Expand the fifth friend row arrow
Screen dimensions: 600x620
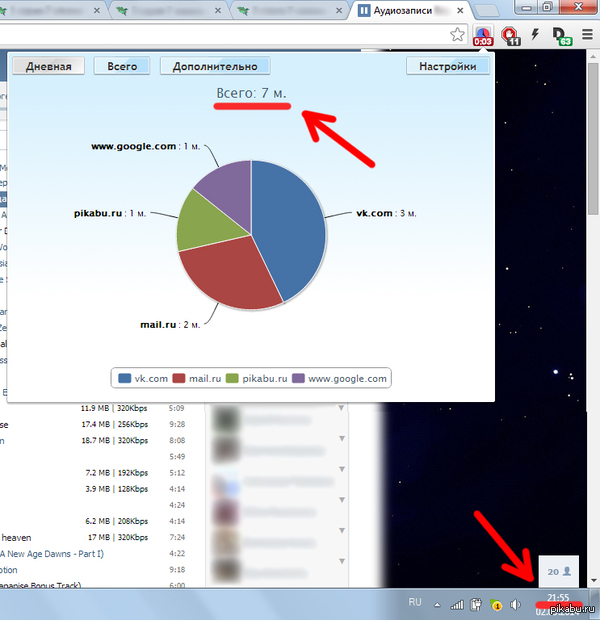click(341, 531)
